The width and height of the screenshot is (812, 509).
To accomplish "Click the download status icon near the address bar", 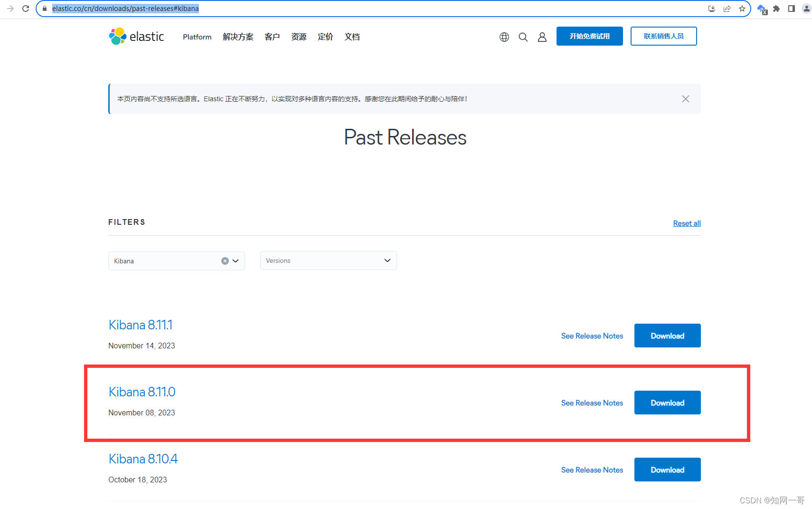I will coord(711,8).
